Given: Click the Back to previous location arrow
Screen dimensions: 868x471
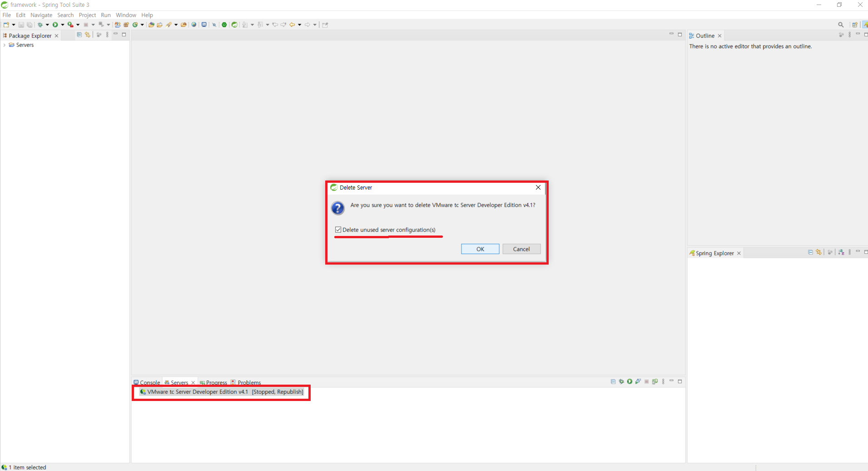Looking at the screenshot, I should pyautogui.click(x=293, y=25).
